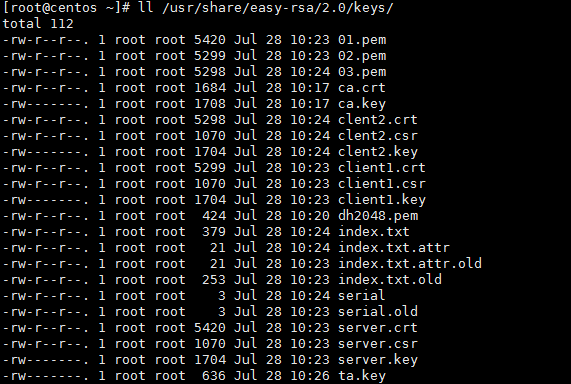Click the index.txt.old file name

pyautogui.click(x=390, y=280)
